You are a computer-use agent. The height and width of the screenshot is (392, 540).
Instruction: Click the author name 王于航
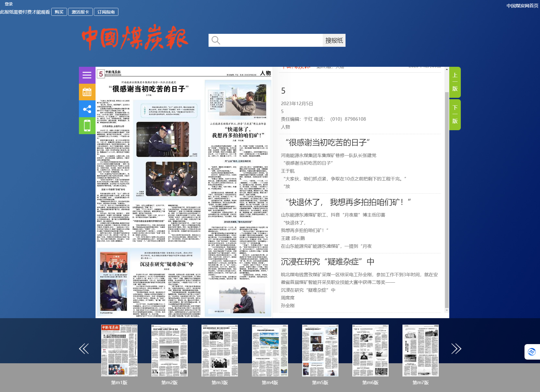coord(288,171)
